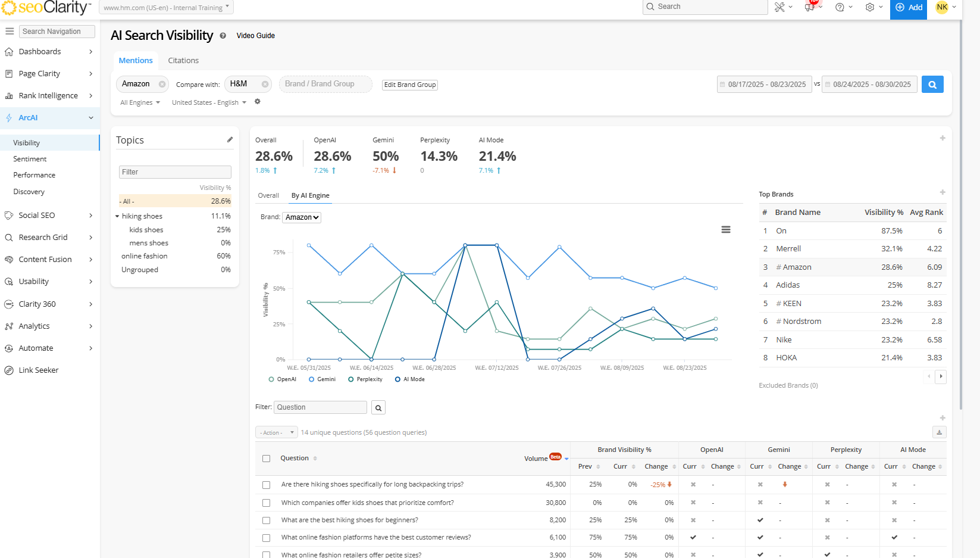Open the help question mark icon
Screen dimensions: 980x558
tap(840, 7)
